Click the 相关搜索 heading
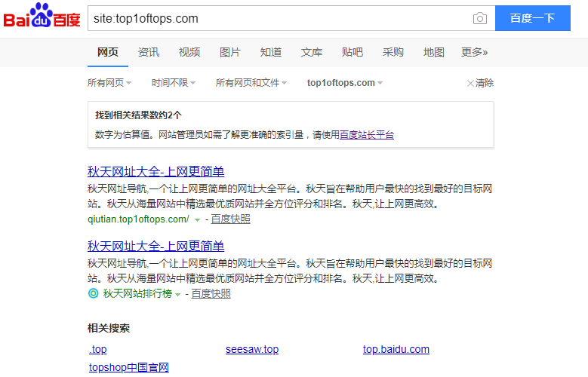 109,328
